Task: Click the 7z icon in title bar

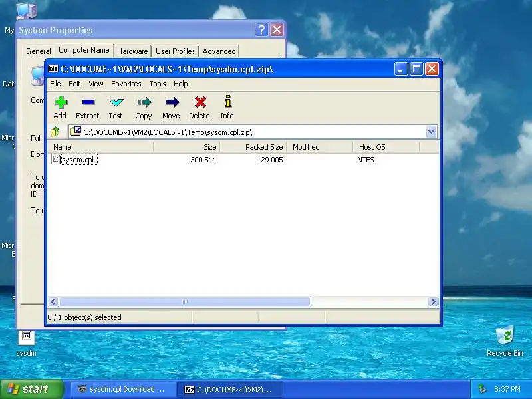Action: click(53, 69)
